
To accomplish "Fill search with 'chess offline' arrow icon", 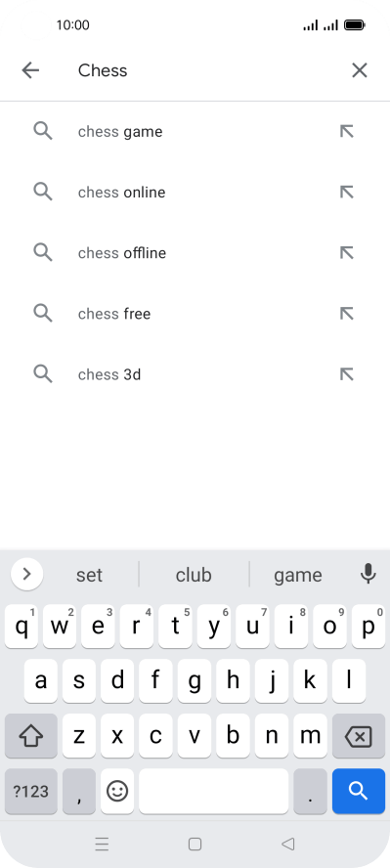I will click(346, 253).
